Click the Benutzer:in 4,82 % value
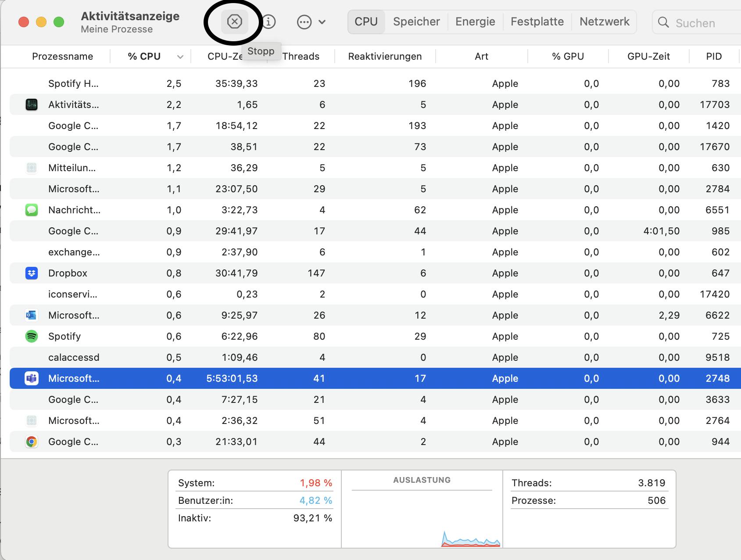The width and height of the screenshot is (741, 560). click(x=316, y=500)
